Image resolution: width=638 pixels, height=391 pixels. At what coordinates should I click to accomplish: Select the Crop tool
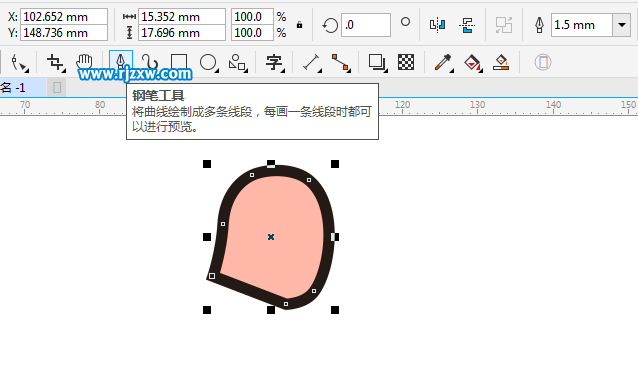coord(55,63)
